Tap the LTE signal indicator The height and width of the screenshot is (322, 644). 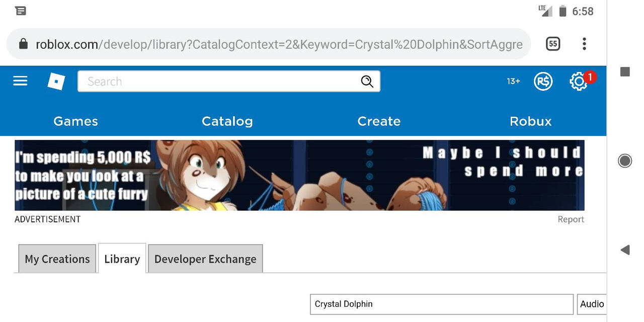(x=545, y=11)
